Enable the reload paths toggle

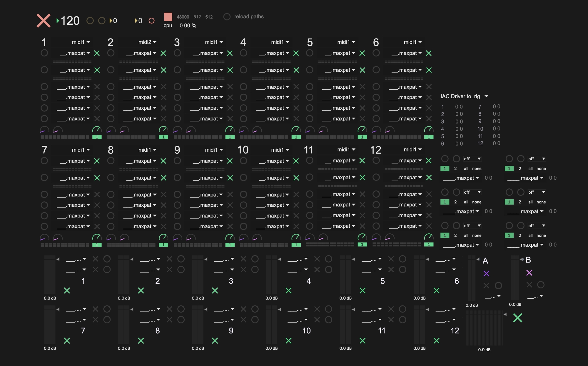coord(227,17)
